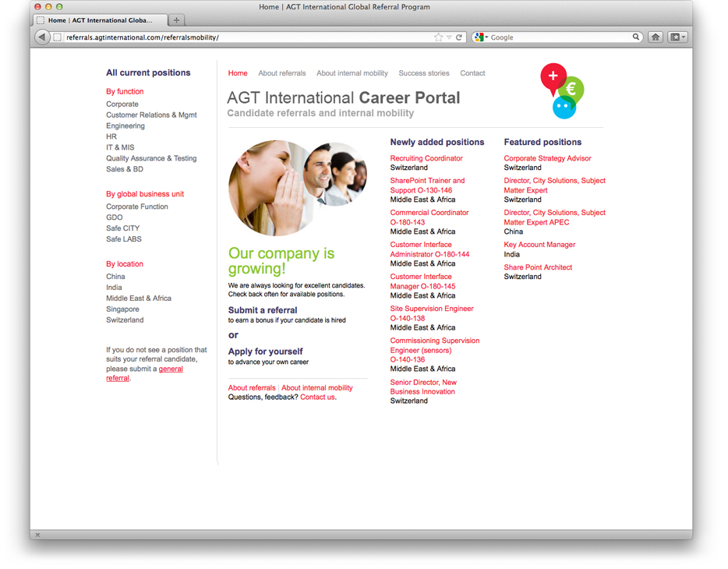This screenshot has width=728, height=569.
Task: Select Quality Assurance & Testing function
Action: [151, 158]
